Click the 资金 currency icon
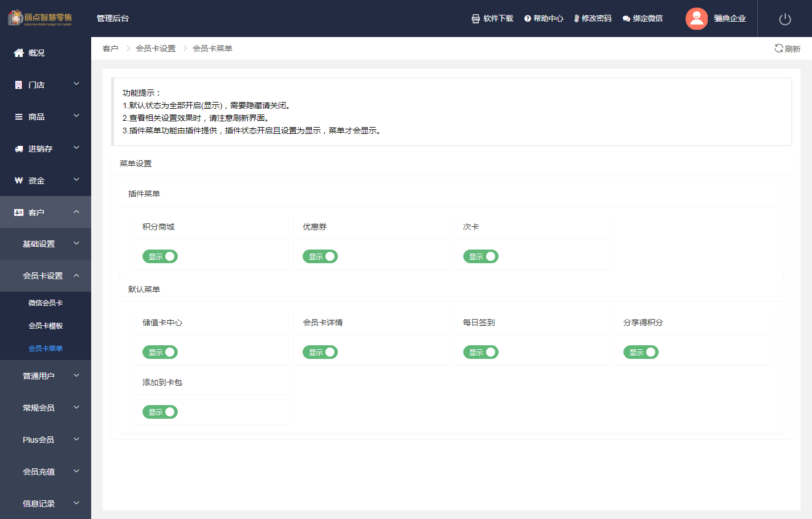Viewport: 812px width, 519px height. click(19, 181)
